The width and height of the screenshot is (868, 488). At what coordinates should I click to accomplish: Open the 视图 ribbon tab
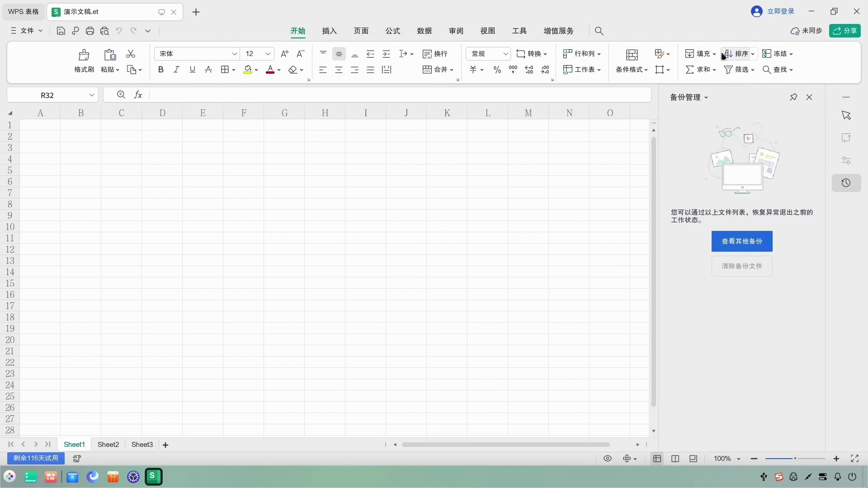tap(488, 31)
